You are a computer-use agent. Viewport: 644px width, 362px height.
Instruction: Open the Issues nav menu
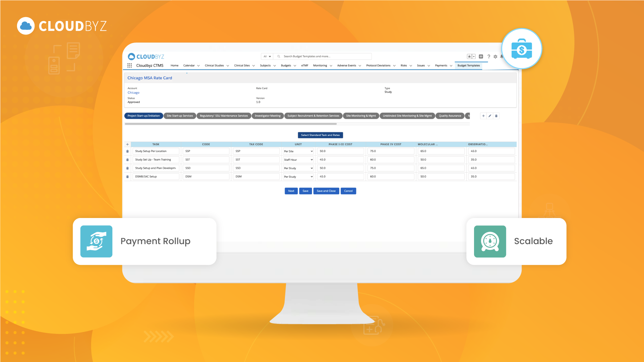[x=423, y=66]
